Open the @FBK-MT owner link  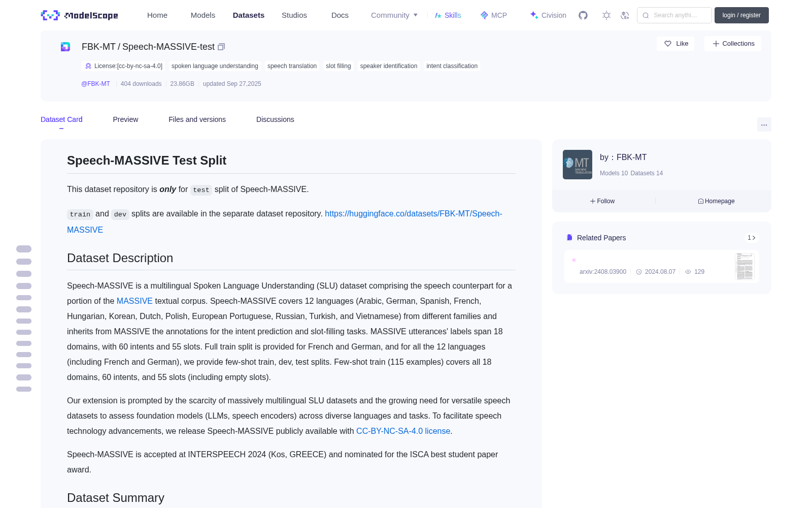coord(95,84)
